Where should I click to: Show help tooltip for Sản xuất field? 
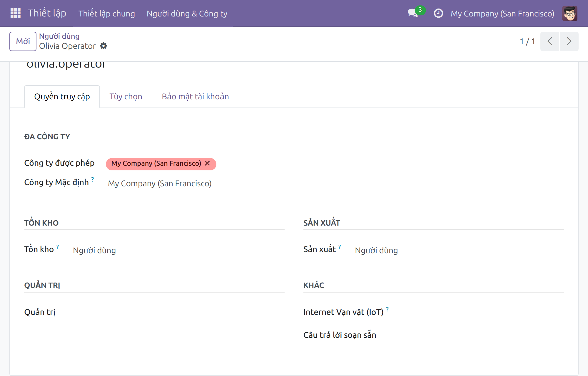pyautogui.click(x=340, y=247)
